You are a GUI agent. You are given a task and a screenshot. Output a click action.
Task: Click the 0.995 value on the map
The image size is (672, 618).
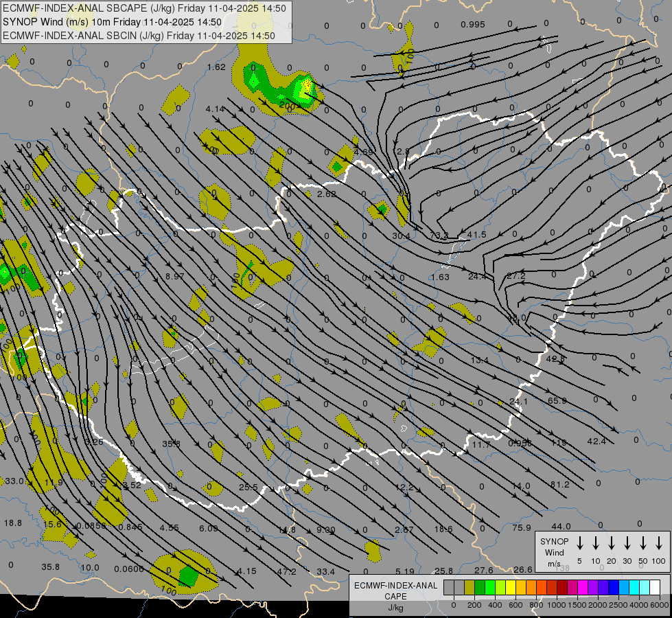(x=473, y=25)
